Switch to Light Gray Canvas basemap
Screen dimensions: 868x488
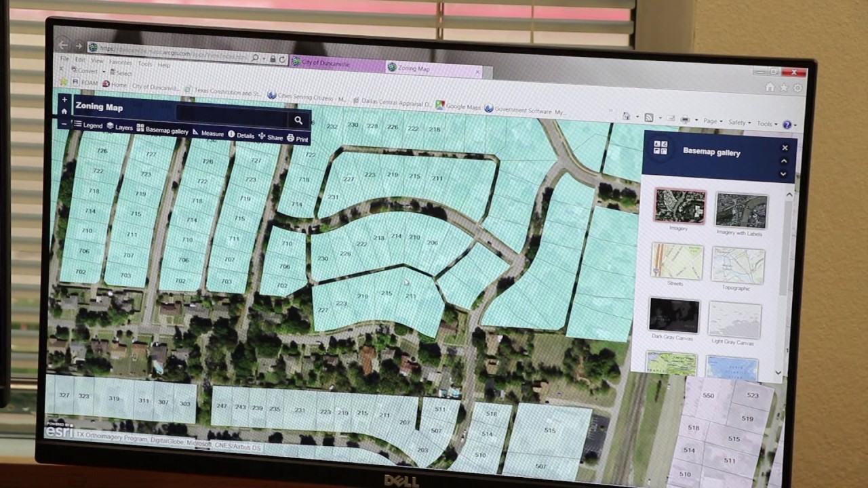click(x=734, y=320)
